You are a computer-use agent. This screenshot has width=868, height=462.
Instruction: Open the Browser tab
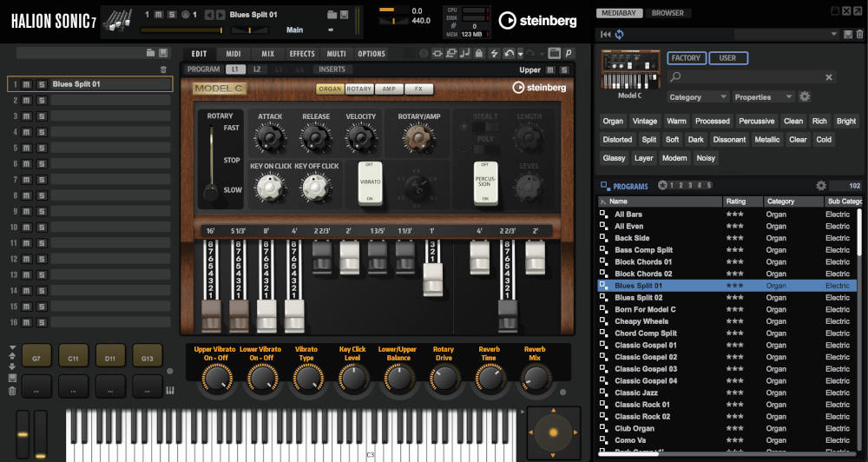click(667, 13)
